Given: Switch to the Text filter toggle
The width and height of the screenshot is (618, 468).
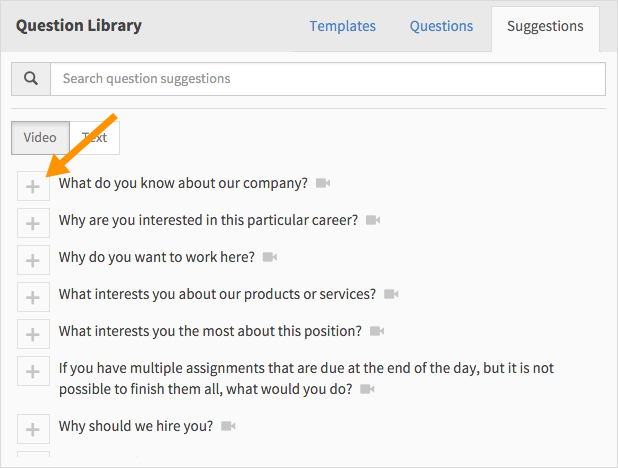Looking at the screenshot, I should 95,138.
